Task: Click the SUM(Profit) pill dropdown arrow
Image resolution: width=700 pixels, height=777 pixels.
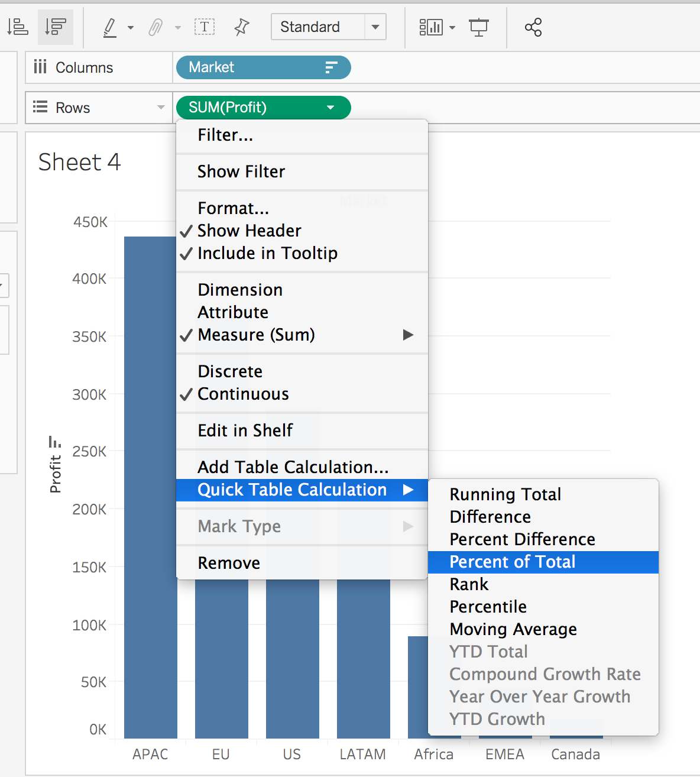Action: 330,108
